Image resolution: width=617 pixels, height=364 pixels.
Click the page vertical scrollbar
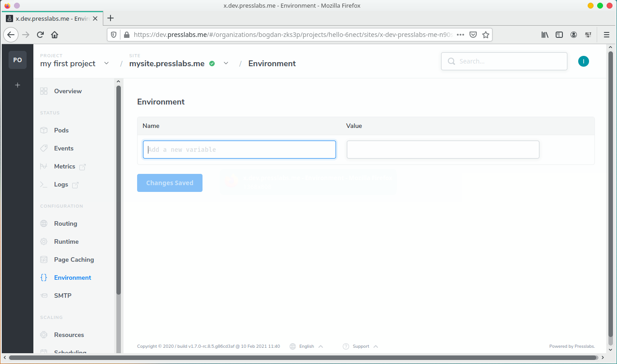click(611, 194)
